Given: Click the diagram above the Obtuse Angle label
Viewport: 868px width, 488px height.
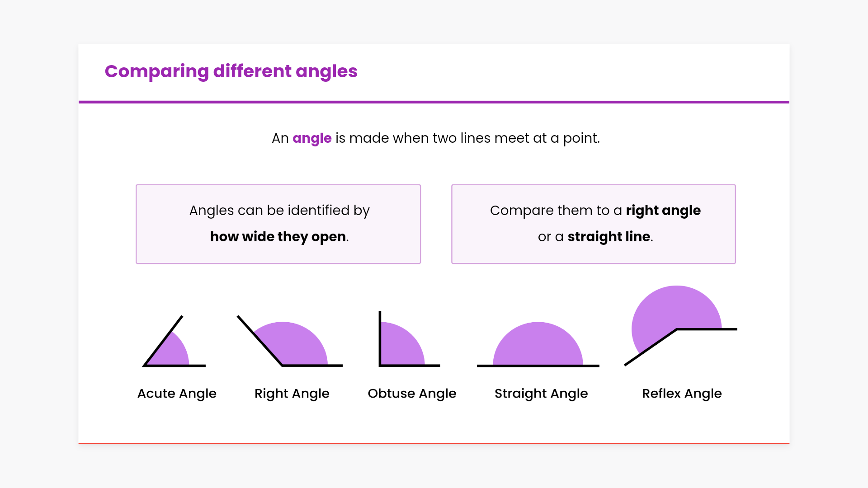Looking at the screenshot, I should [402, 343].
